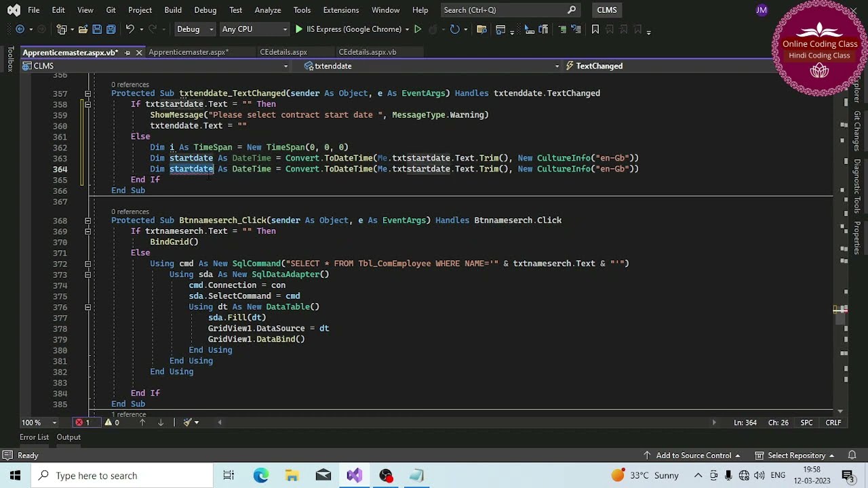Screen dimensions: 868x488
Task: Open the Git Changes side tab
Action: click(x=857, y=131)
